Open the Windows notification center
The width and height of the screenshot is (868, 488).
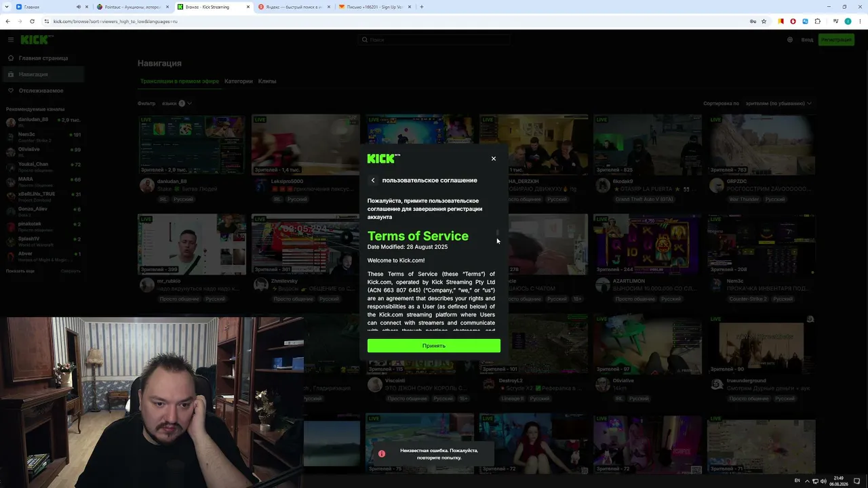click(x=856, y=481)
